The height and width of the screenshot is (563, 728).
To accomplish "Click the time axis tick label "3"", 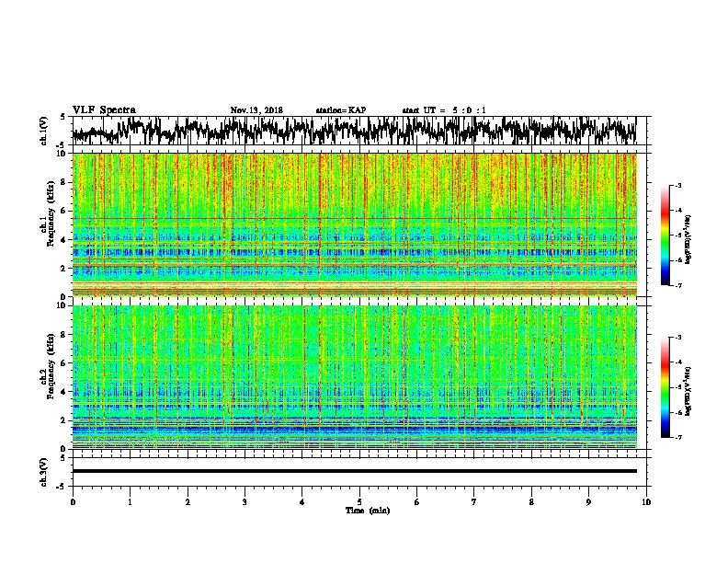I will coord(245,501).
